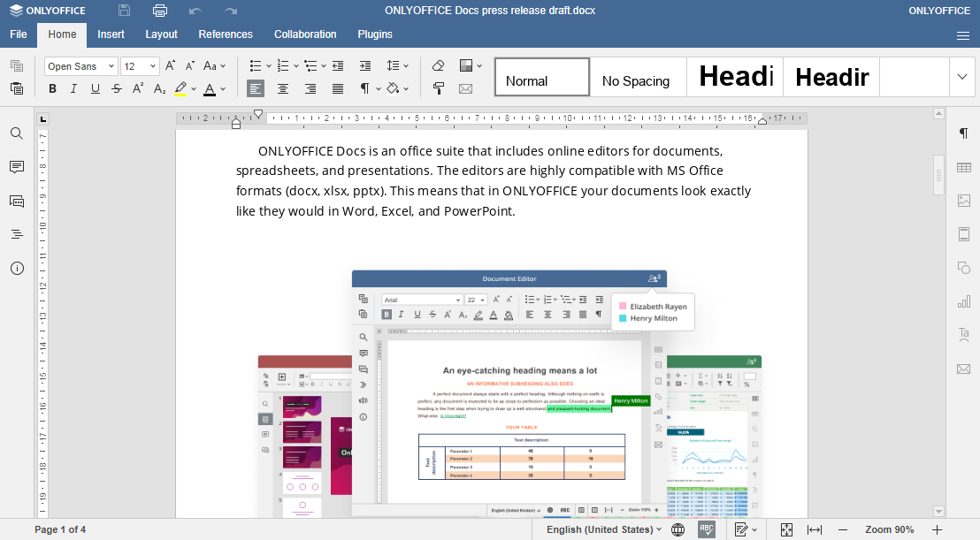Open table settings in right sidebar
The height and width of the screenshot is (540, 980).
click(964, 167)
